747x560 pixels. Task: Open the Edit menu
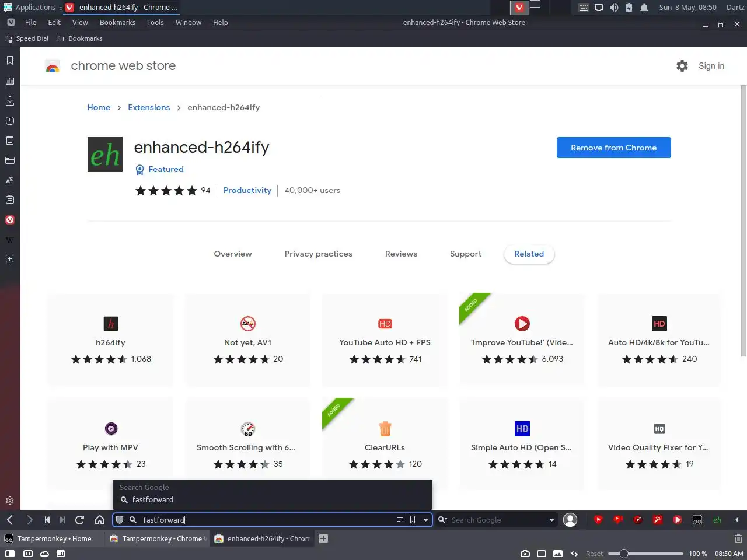54,22
